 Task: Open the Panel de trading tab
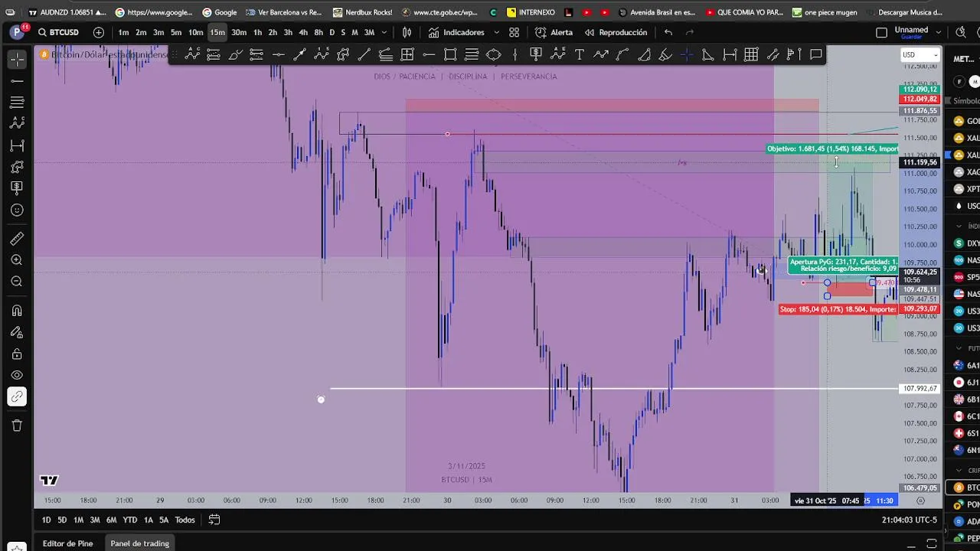(x=139, y=543)
